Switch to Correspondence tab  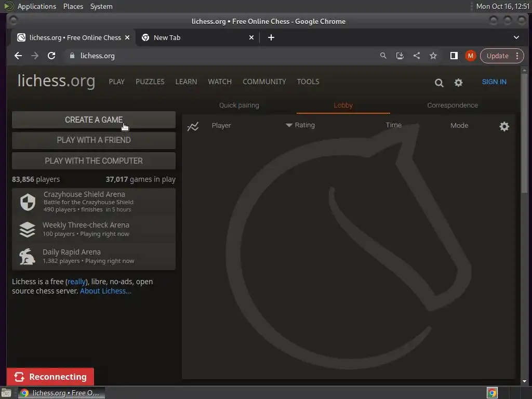pos(453,105)
